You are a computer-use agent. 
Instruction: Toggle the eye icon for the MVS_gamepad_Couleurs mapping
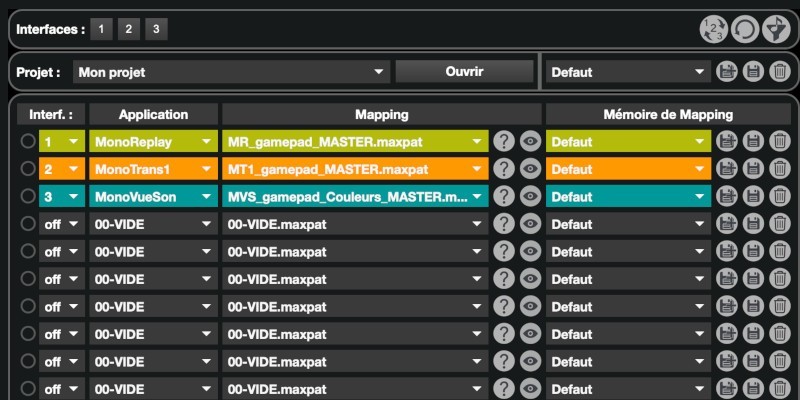[530, 196]
